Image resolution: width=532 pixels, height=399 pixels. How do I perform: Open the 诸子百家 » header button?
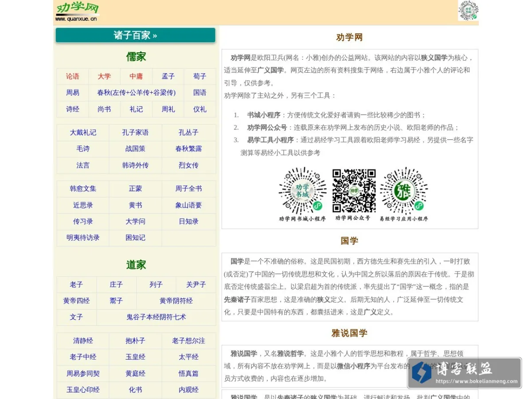pyautogui.click(x=135, y=35)
